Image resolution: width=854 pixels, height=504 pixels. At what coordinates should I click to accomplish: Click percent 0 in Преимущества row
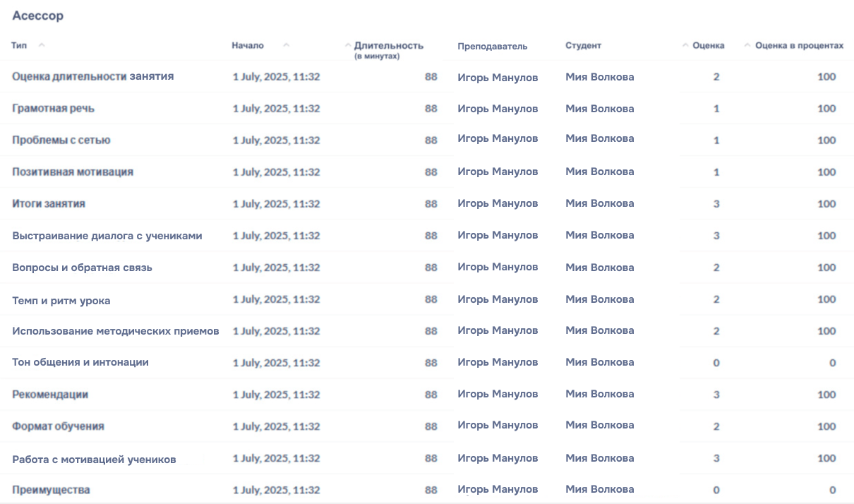tap(833, 490)
